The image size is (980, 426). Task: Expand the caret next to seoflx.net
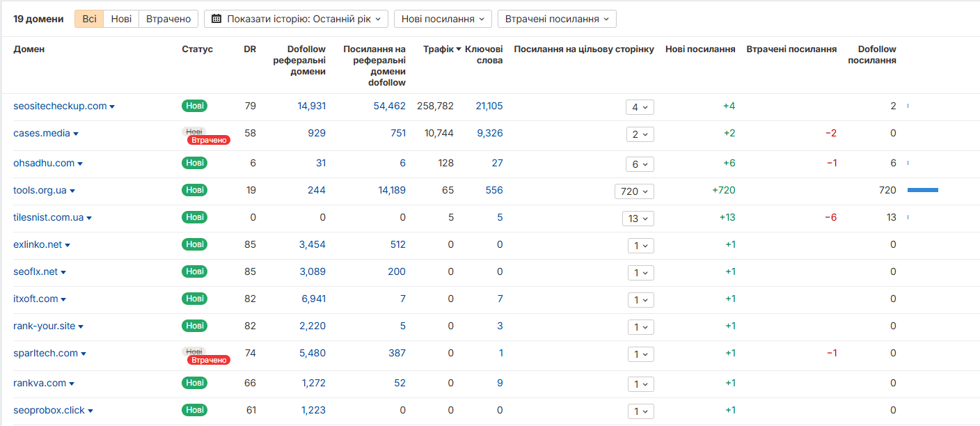[x=63, y=272]
